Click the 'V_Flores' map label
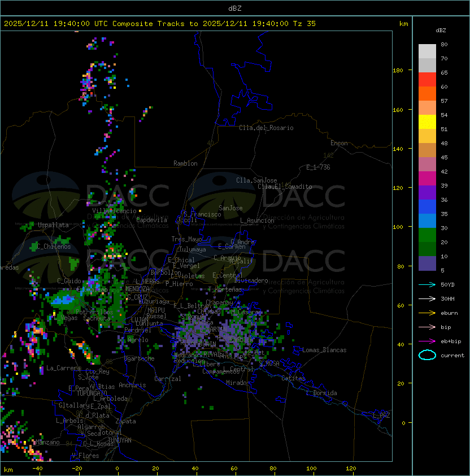Screen dimensions: 470x476 85,456
